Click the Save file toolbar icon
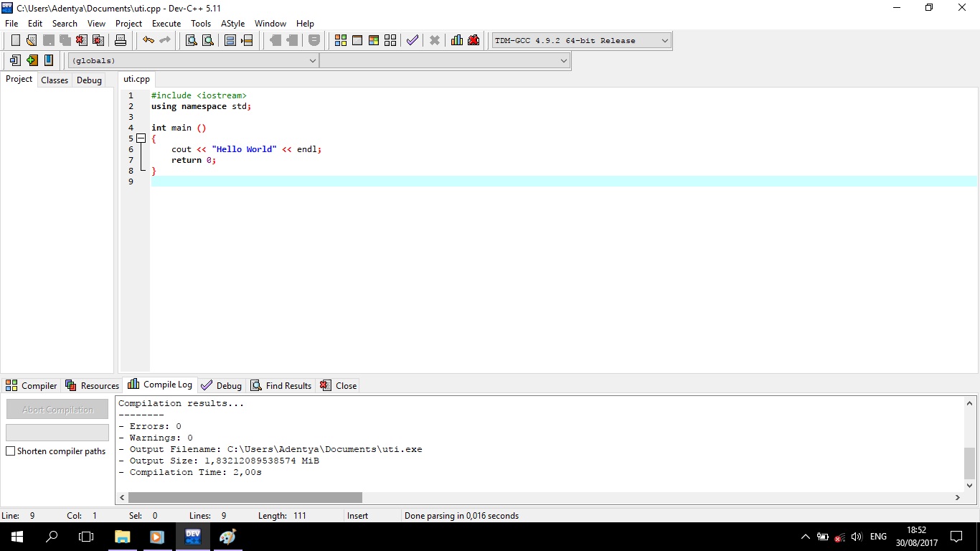This screenshot has width=980, height=551. coord(48,40)
